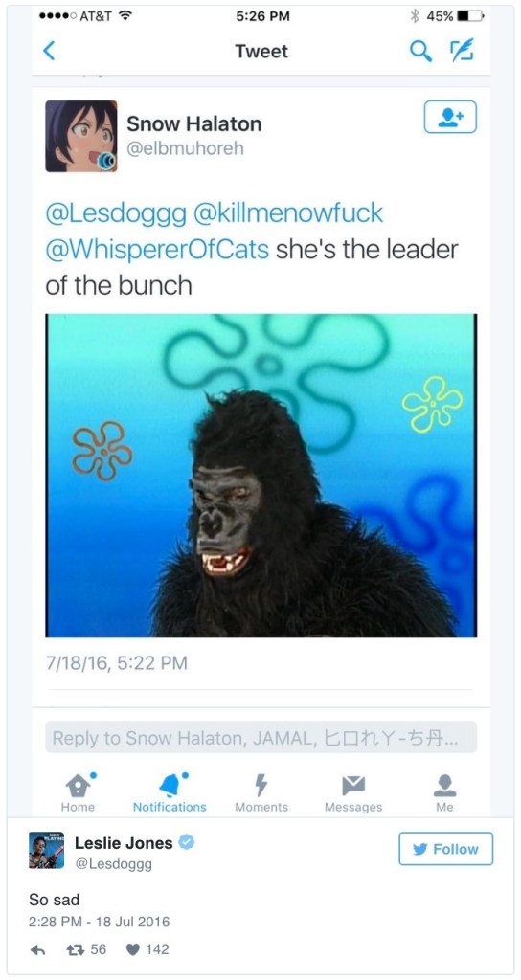The width and height of the screenshot is (521, 980).
Task: Click the reply arrow under So sad
Action: [x=38, y=950]
